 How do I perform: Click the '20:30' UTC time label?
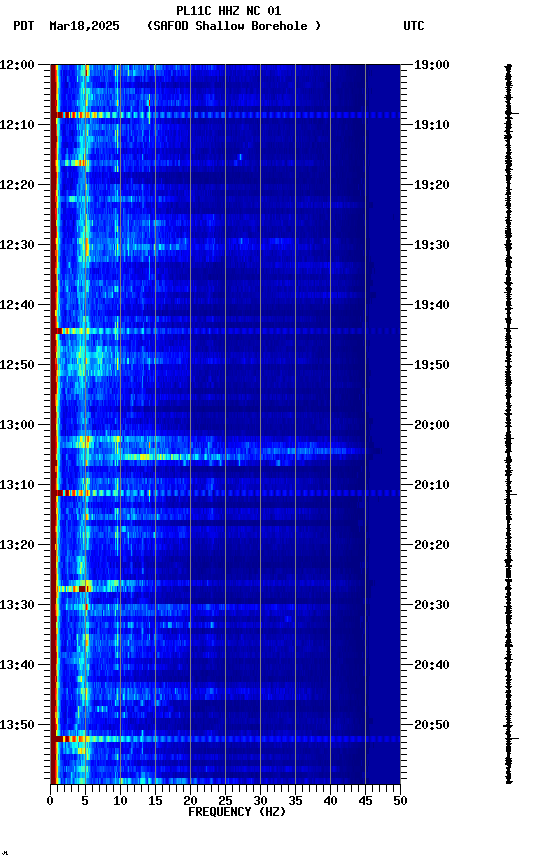(432, 605)
